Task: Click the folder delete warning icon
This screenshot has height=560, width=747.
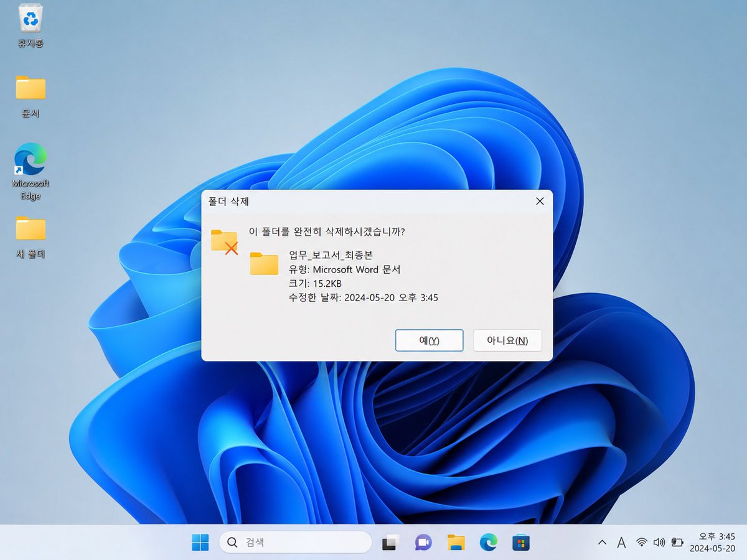Action: [224, 241]
